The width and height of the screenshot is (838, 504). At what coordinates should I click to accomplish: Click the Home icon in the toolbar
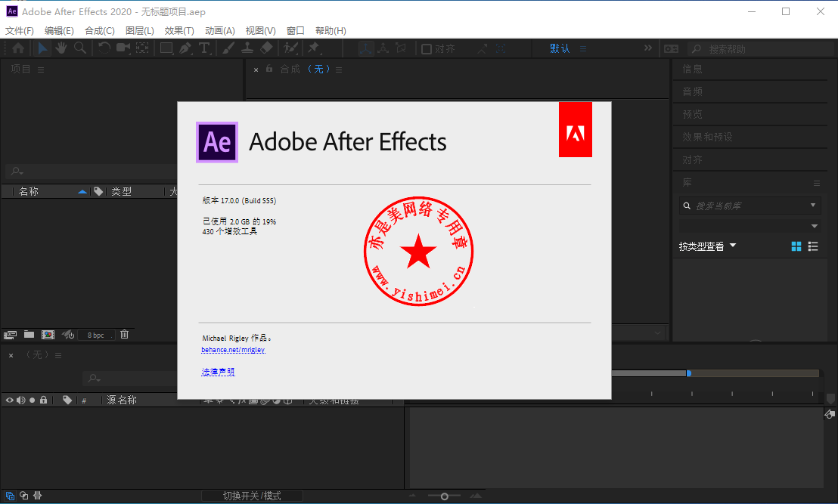click(x=18, y=48)
